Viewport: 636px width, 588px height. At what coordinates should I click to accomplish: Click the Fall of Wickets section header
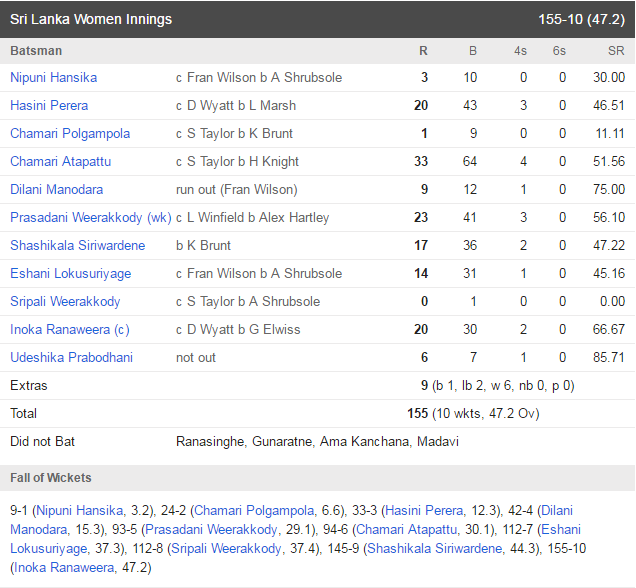51,478
